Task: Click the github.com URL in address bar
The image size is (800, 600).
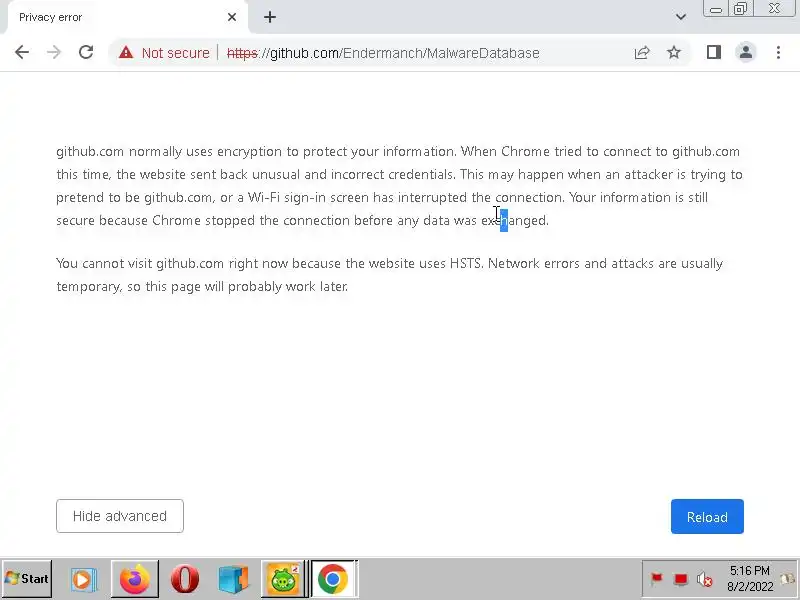Action: 383,53
